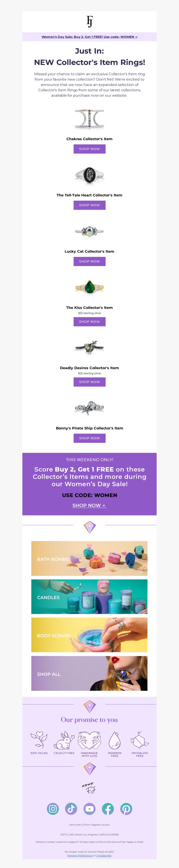The width and height of the screenshot is (179, 868).
Task: Open the Bath Bombs category banner
Action: [89, 558]
